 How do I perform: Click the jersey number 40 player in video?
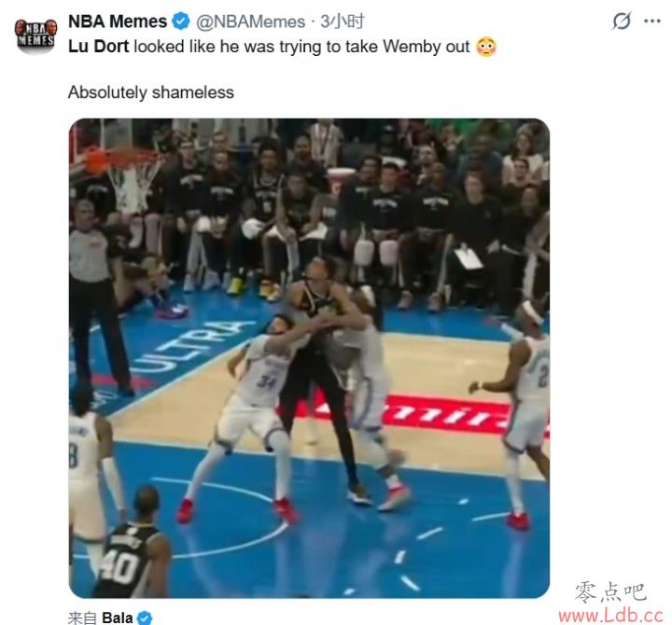pos(131,544)
